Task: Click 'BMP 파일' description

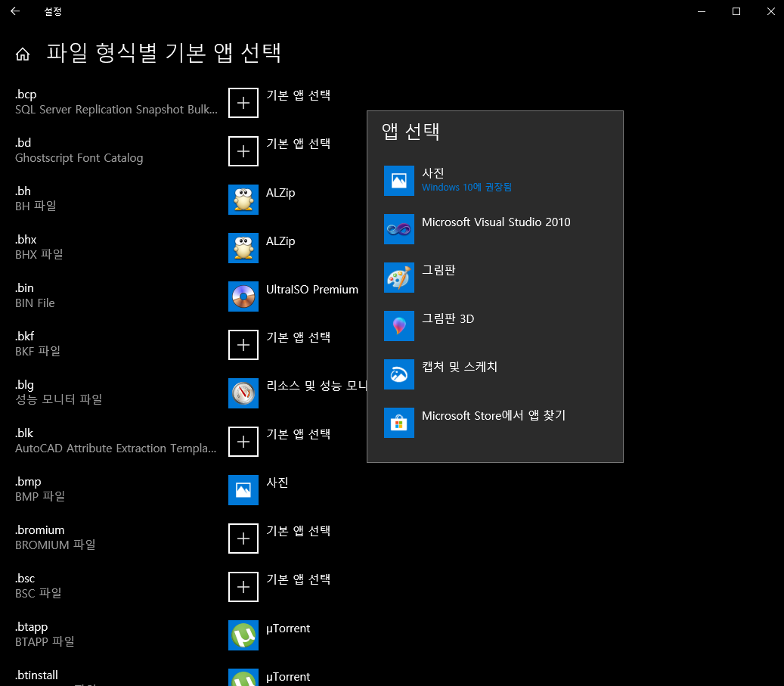Action: (40, 496)
